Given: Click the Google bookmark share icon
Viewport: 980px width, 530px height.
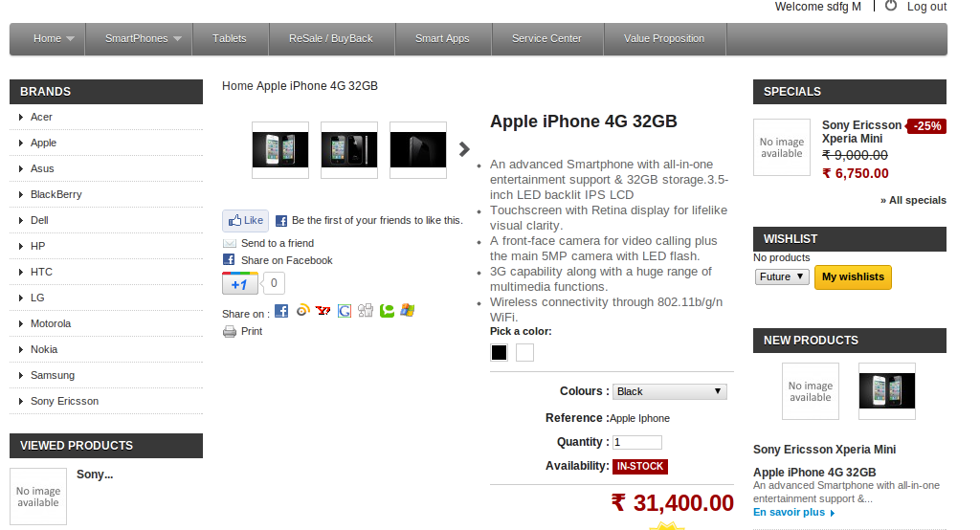Looking at the screenshot, I should 345,311.
